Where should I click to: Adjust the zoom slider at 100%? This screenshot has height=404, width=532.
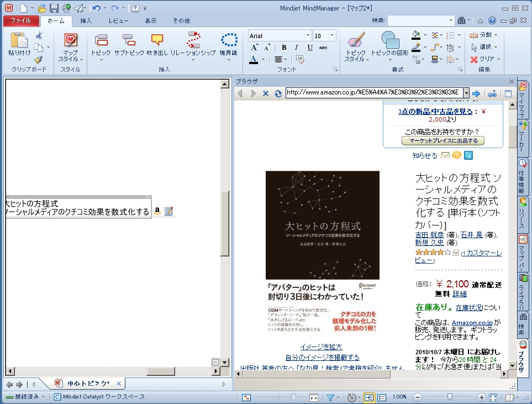click(x=450, y=397)
